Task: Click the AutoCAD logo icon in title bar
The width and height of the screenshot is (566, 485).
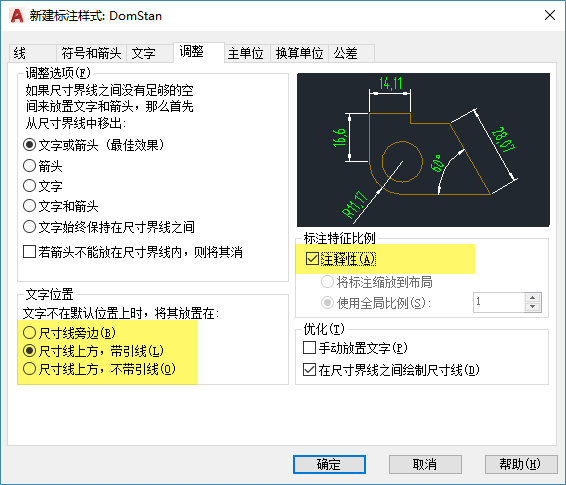Action: click(x=17, y=16)
